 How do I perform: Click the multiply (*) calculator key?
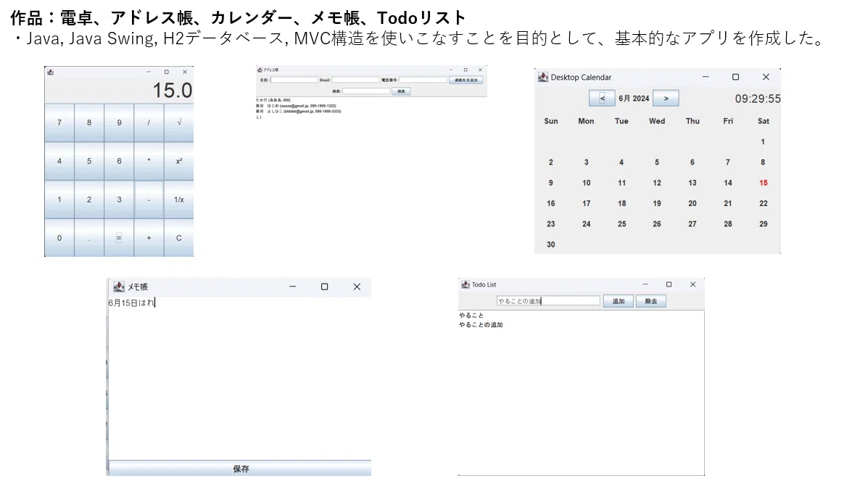[x=149, y=161]
